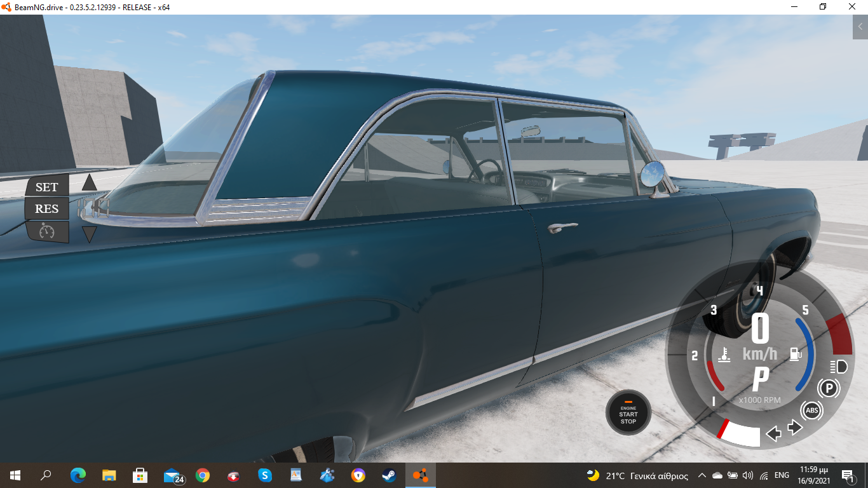
Task: Open Windows taskbar search
Action: pos(46,475)
